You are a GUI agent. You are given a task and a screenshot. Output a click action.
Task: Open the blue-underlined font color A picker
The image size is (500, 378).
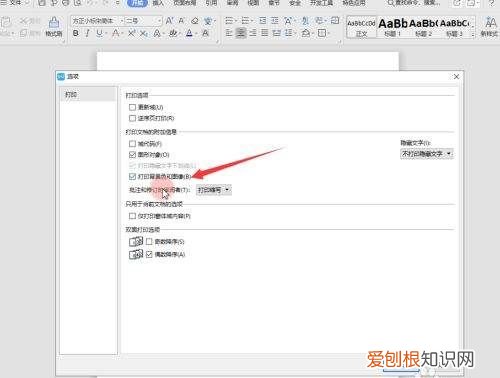[190, 33]
